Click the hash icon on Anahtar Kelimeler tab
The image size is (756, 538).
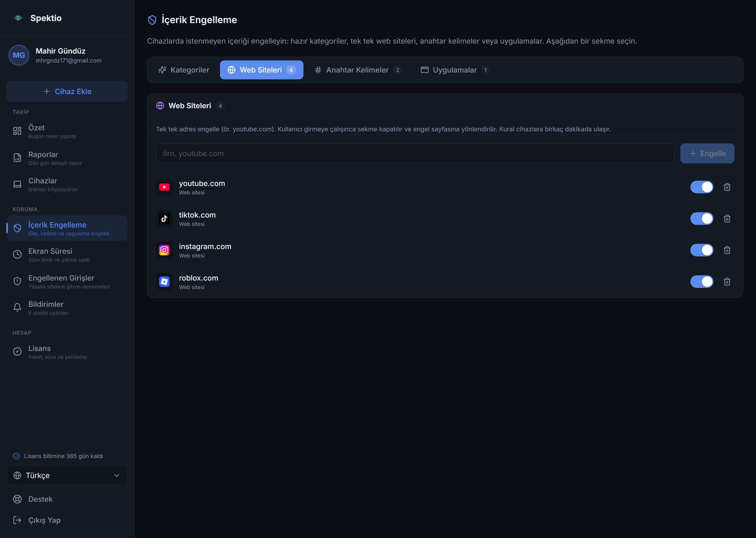pos(318,70)
